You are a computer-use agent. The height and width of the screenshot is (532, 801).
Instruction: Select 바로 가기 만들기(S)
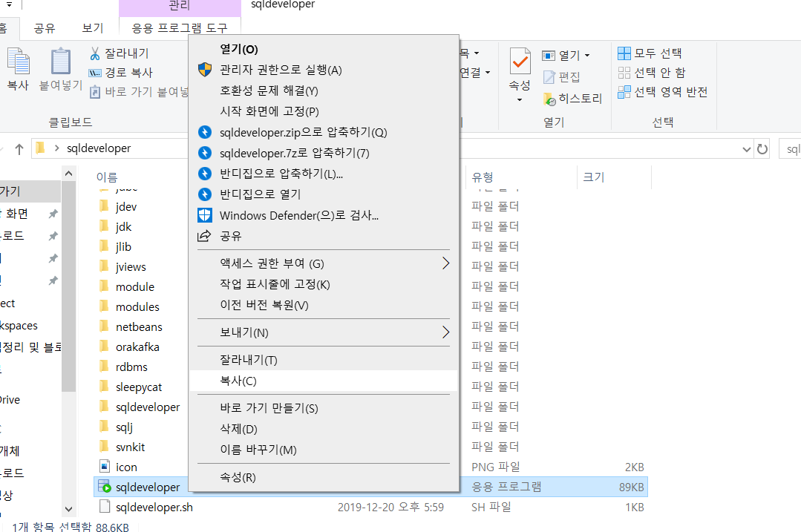tap(324, 408)
